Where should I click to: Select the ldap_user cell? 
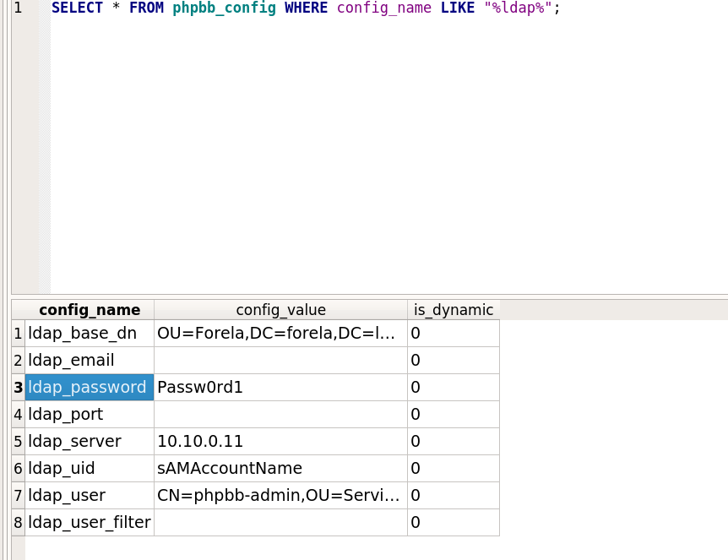[x=90, y=495]
